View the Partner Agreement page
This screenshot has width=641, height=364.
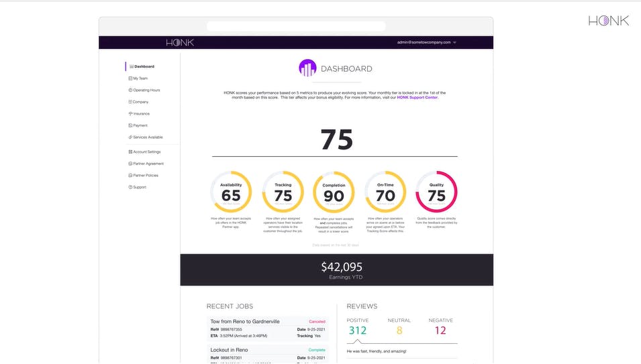pyautogui.click(x=148, y=164)
